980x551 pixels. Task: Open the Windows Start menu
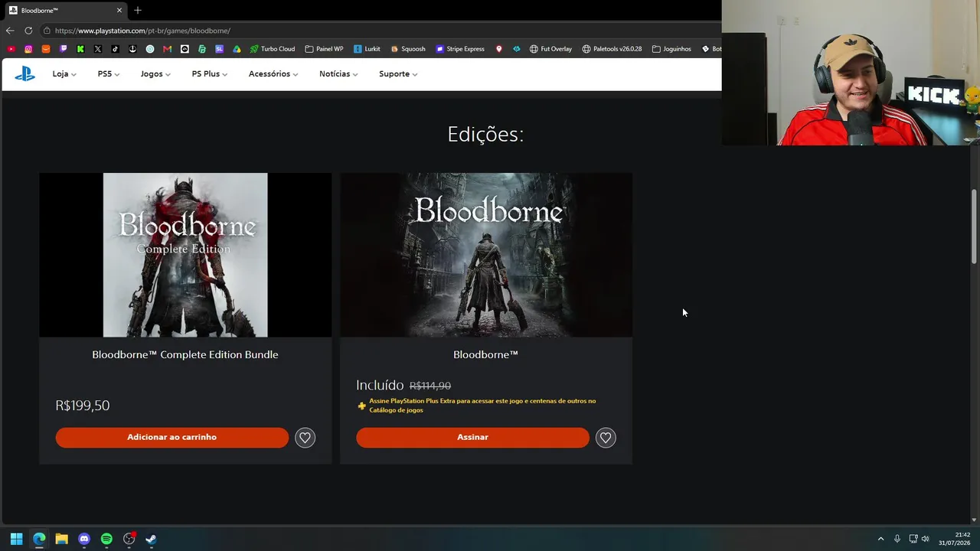[x=16, y=539]
